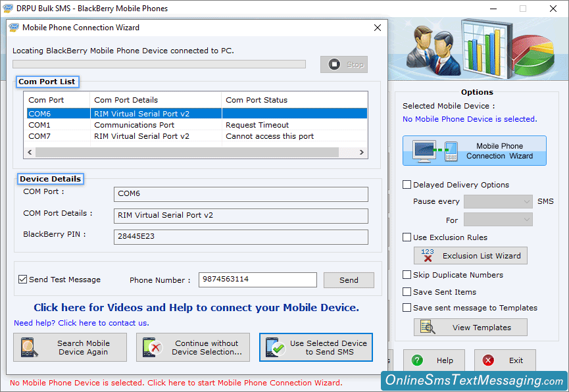Image resolution: width=569 pixels, height=392 pixels.
Task: Select the COM7 port row
Action: click(x=197, y=136)
